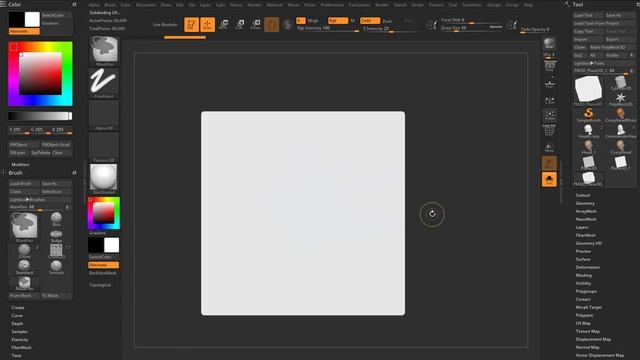Toggle Floor grid on right shelf
The width and height of the screenshot is (640, 360).
[549, 83]
